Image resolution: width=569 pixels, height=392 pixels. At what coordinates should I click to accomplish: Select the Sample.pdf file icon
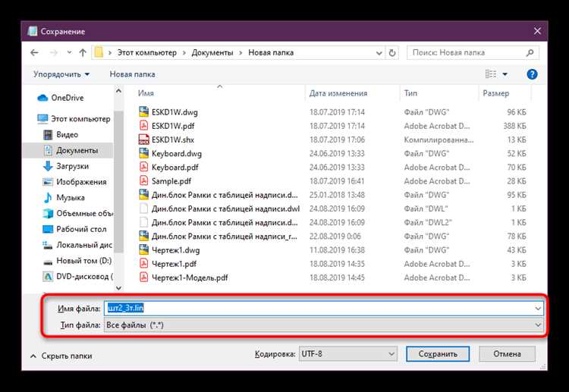(x=144, y=180)
